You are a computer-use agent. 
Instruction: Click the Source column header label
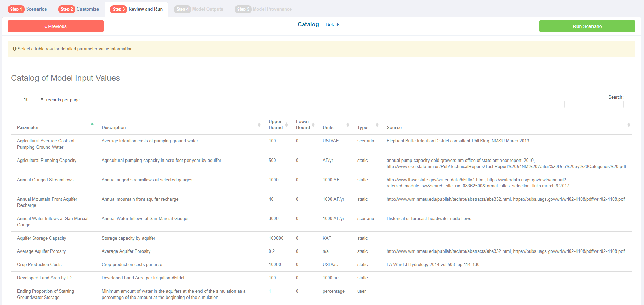point(394,128)
